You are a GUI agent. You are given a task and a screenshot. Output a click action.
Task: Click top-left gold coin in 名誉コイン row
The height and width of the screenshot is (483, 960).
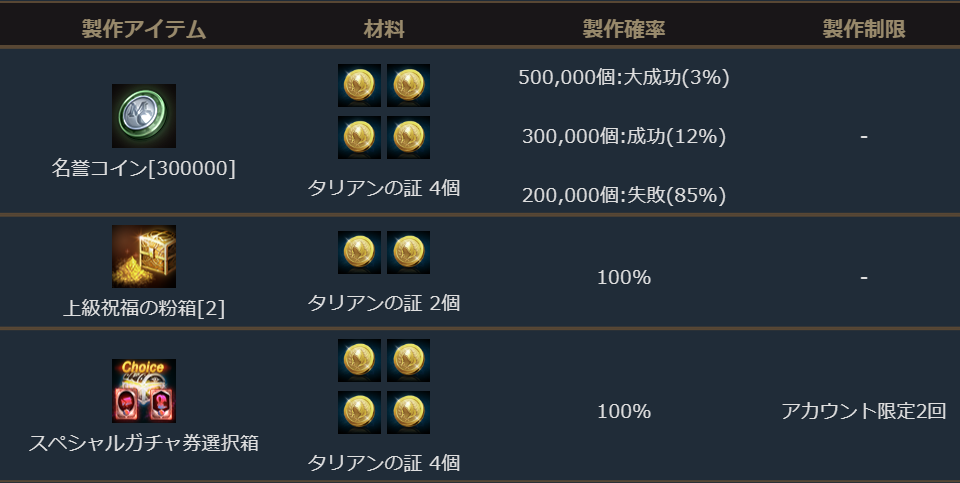(x=359, y=86)
